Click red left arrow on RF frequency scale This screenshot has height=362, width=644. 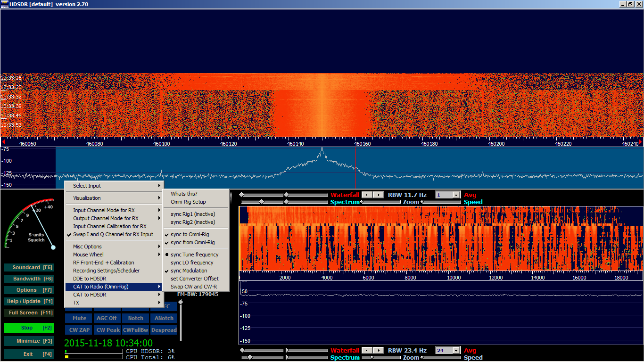(x=3, y=142)
